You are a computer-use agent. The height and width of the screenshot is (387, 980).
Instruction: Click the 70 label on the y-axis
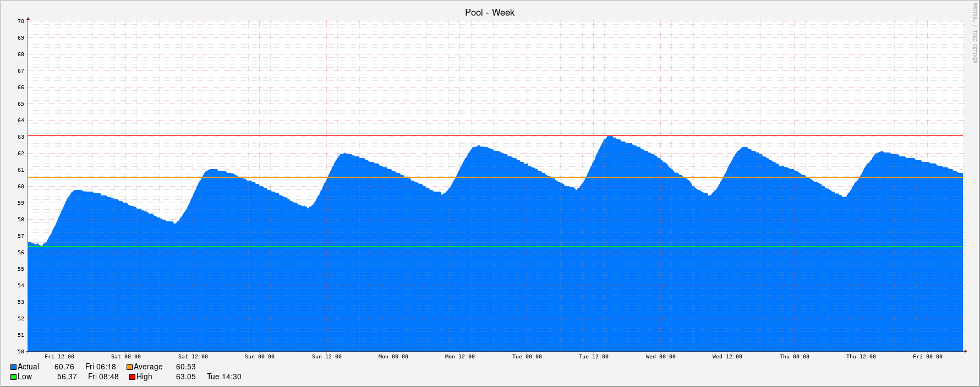(21, 21)
